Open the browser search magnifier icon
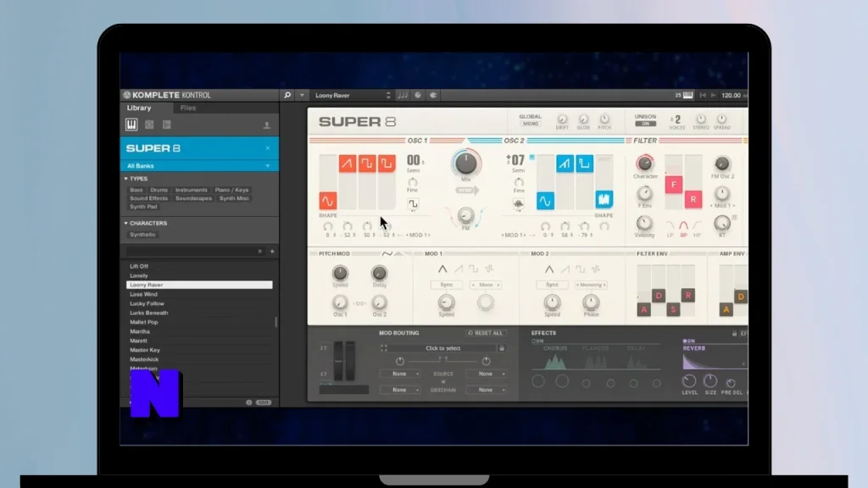 coord(287,95)
